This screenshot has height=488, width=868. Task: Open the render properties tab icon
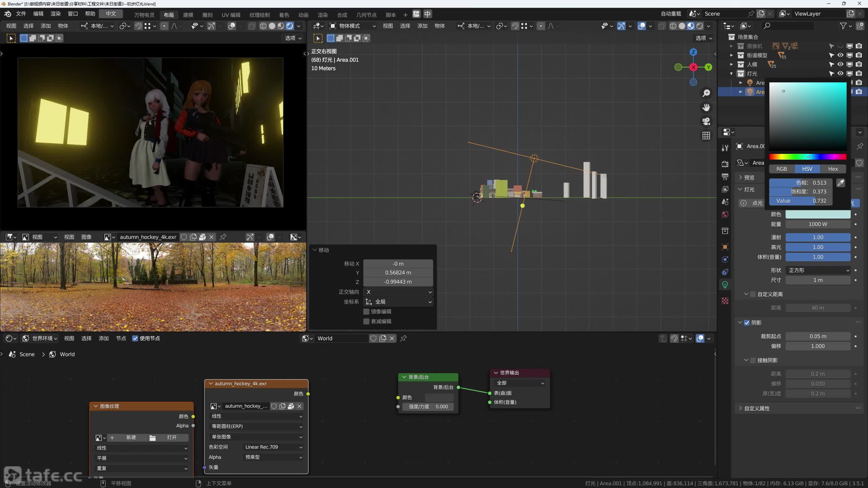(725, 164)
